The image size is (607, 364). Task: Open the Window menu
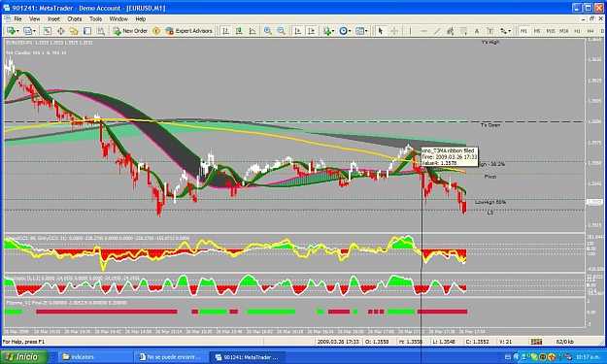pyautogui.click(x=118, y=18)
